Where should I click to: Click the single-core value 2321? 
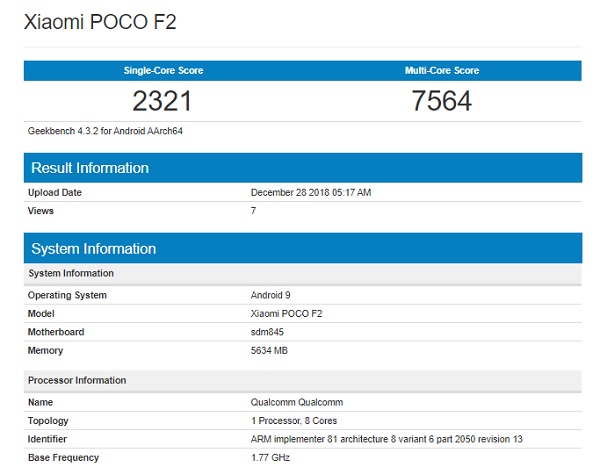162,101
